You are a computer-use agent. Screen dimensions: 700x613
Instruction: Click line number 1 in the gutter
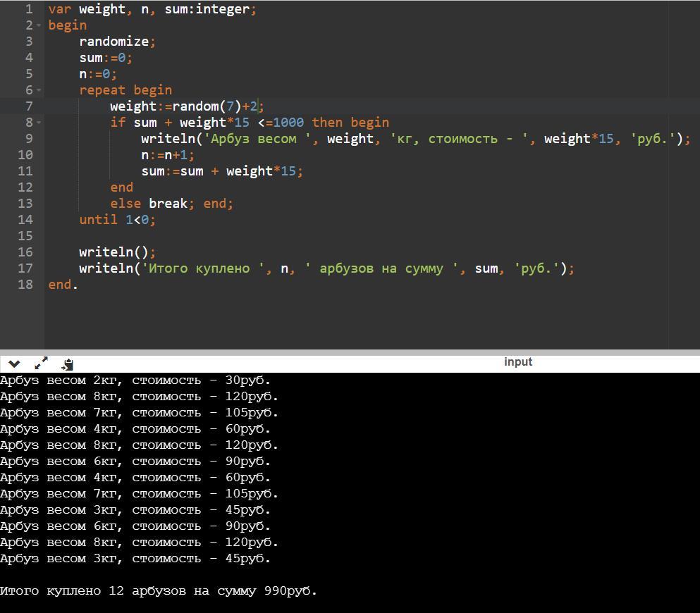pyautogui.click(x=29, y=9)
